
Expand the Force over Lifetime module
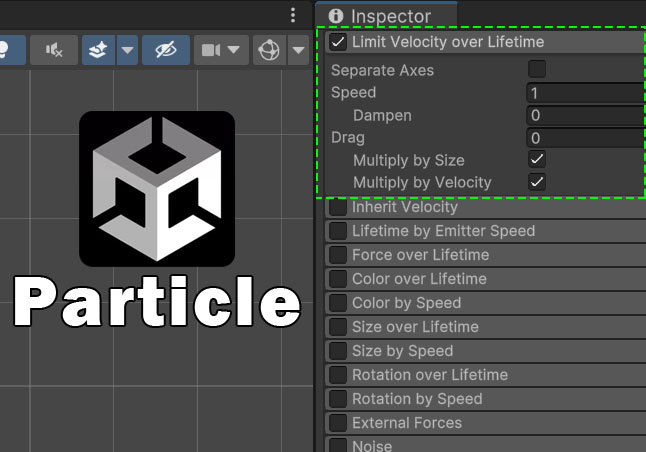coord(420,255)
